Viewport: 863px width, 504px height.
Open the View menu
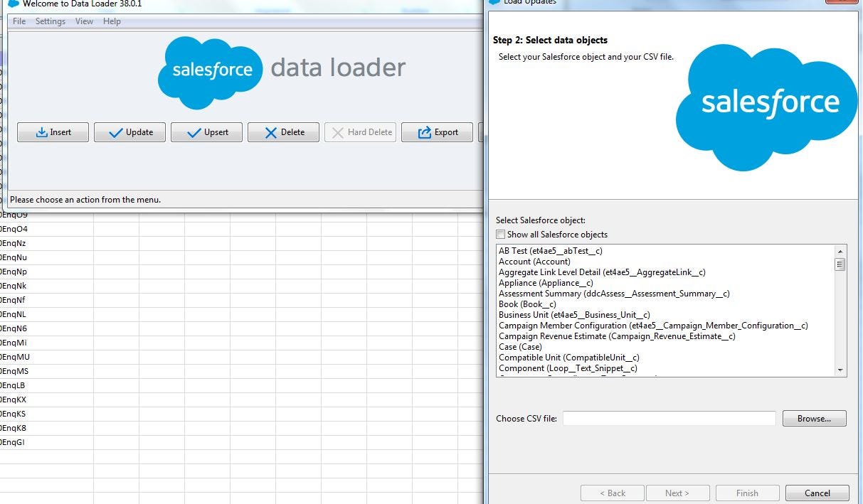(84, 21)
